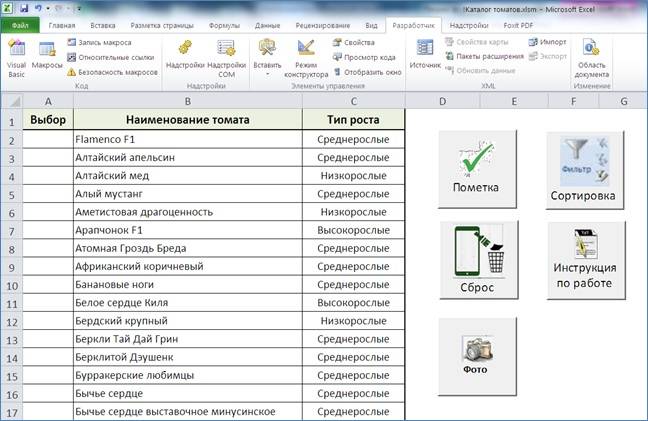This screenshot has height=421, width=648.
Task: Click the Пометка button
Action: (477, 169)
